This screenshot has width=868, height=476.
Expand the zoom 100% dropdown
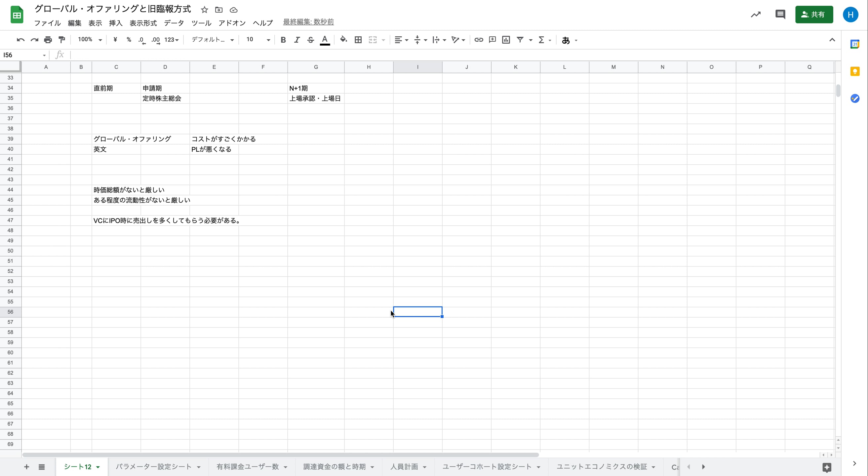[90, 40]
